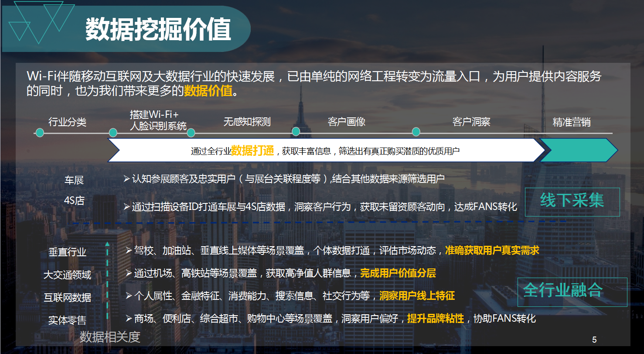Click the slide page number 5
This screenshot has width=644, height=354.
coord(594,340)
